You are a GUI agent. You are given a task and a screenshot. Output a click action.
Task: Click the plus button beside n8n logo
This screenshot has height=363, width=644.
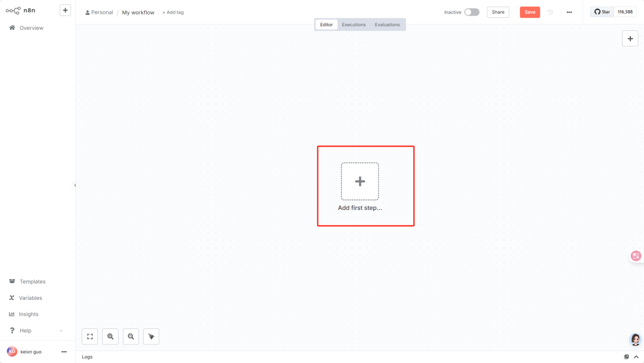[x=66, y=10]
